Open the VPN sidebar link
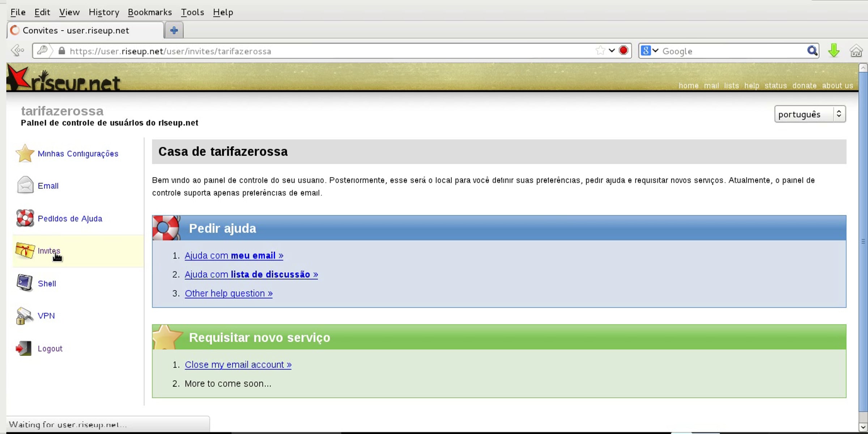 coord(46,316)
